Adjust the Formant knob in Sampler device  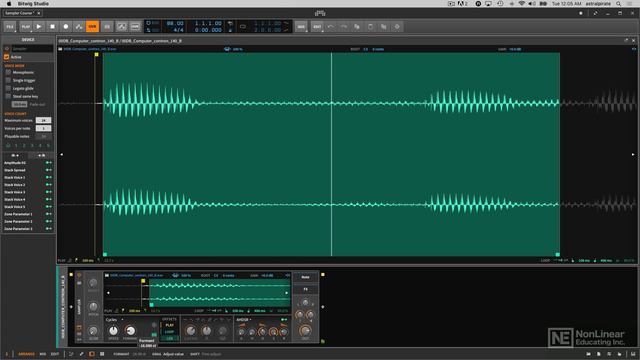pos(130,330)
